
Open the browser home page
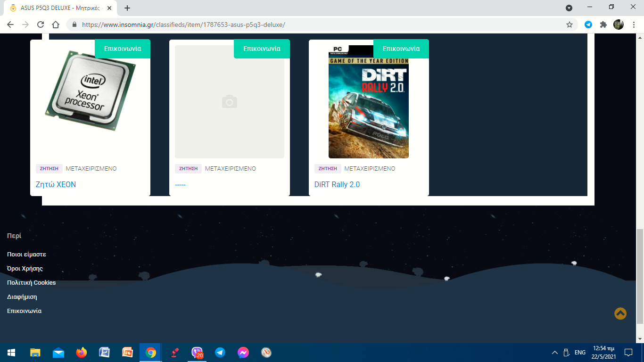[56, 25]
